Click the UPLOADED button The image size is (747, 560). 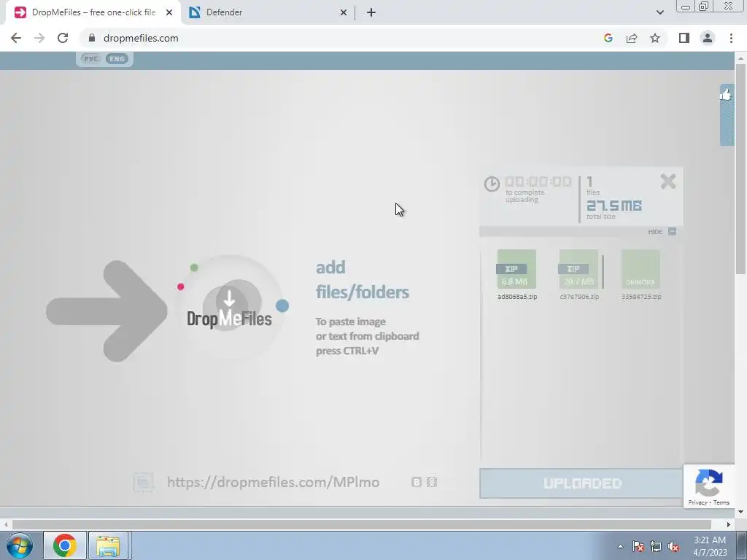(581, 483)
